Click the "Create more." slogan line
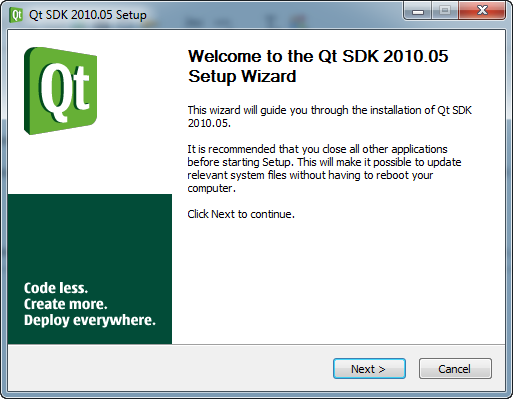 (x=66, y=304)
